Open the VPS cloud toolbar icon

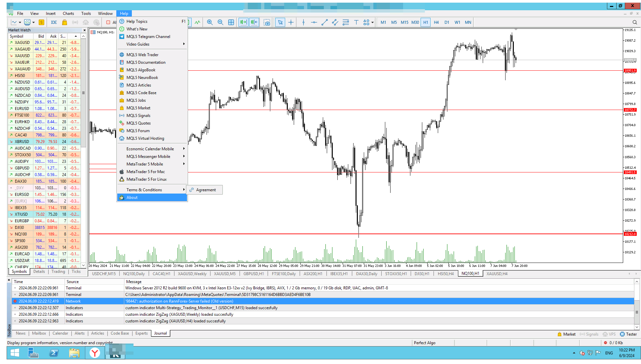[86, 22]
